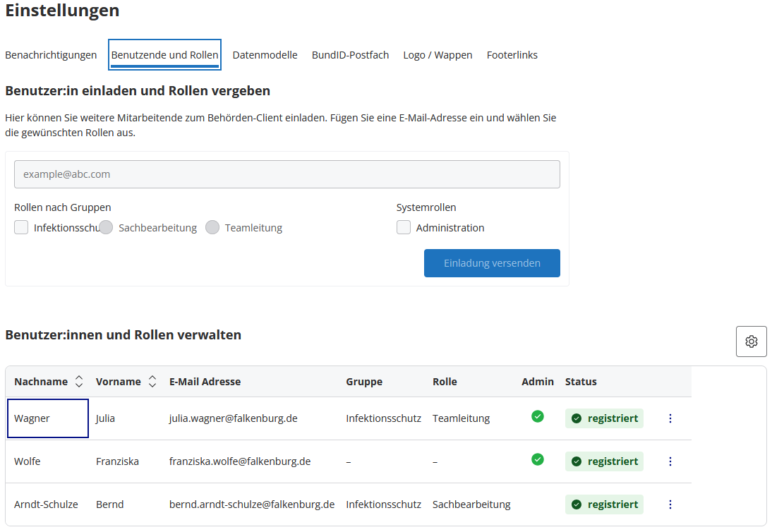
Task: Select the Wagner last name cell
Action: [47, 418]
